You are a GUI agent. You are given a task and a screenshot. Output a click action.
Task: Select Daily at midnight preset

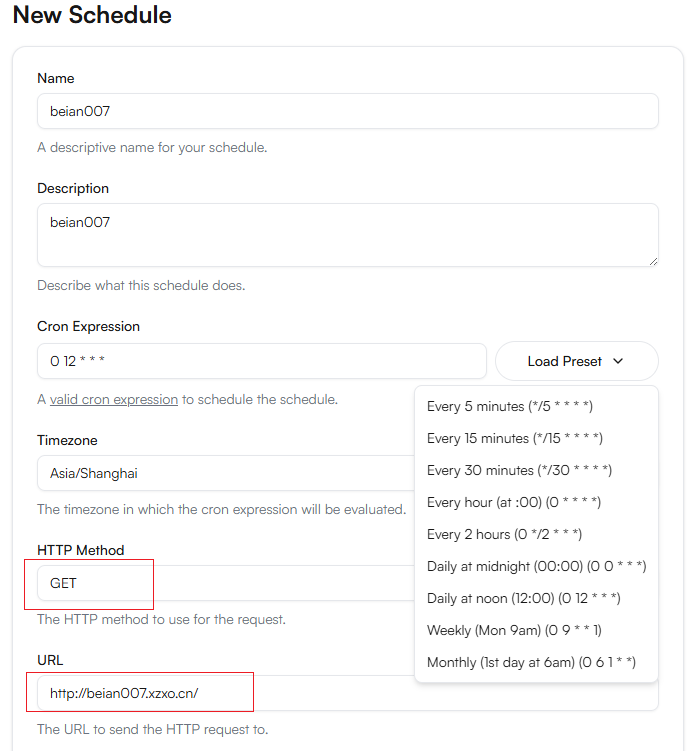[536, 566]
